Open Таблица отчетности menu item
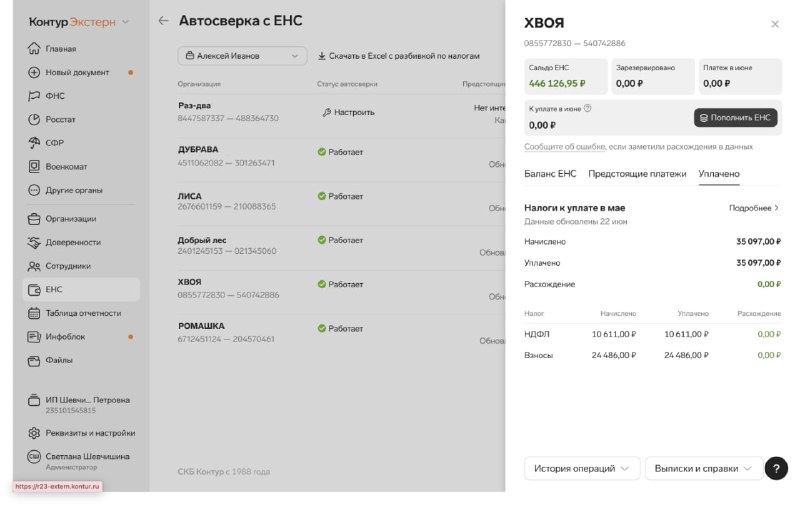The height and width of the screenshot is (507, 800). pos(82,313)
